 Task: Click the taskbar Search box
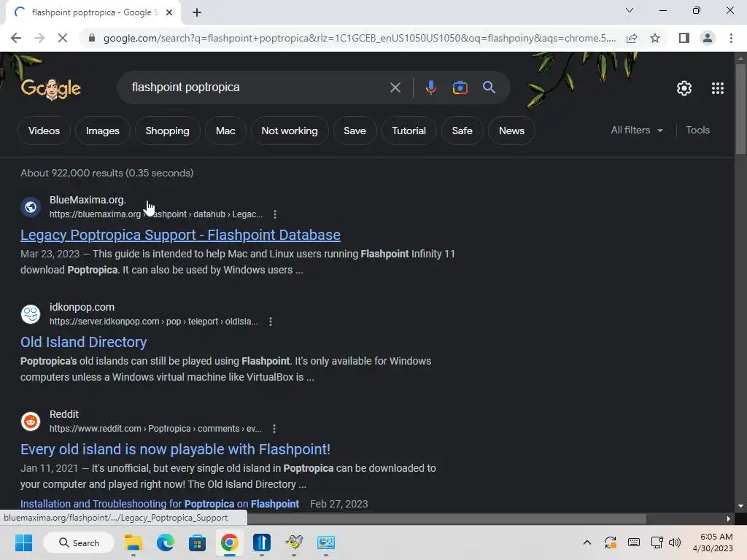[79, 542]
